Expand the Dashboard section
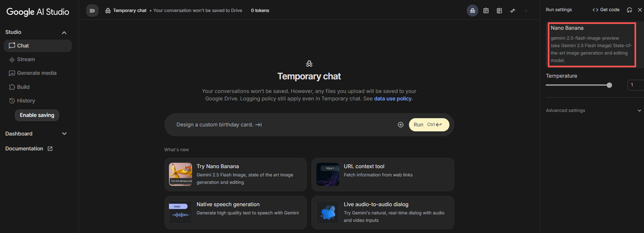644x233 pixels. (x=64, y=134)
